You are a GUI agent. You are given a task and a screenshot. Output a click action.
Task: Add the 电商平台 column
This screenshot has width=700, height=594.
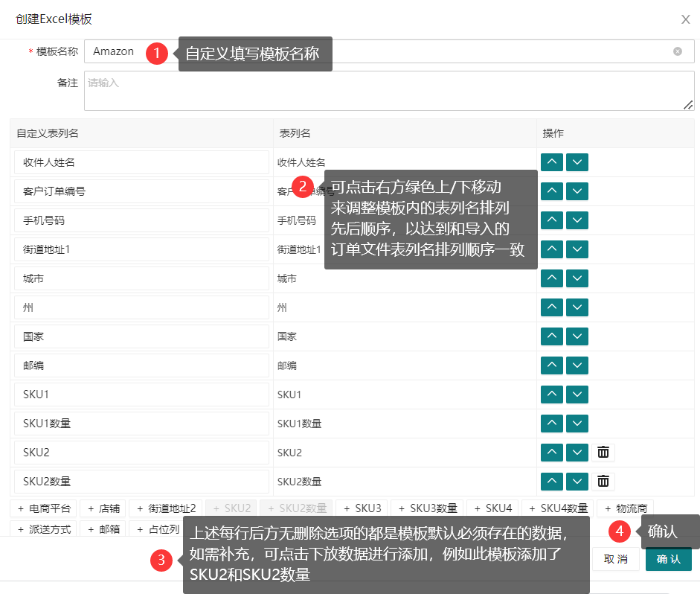(45, 508)
